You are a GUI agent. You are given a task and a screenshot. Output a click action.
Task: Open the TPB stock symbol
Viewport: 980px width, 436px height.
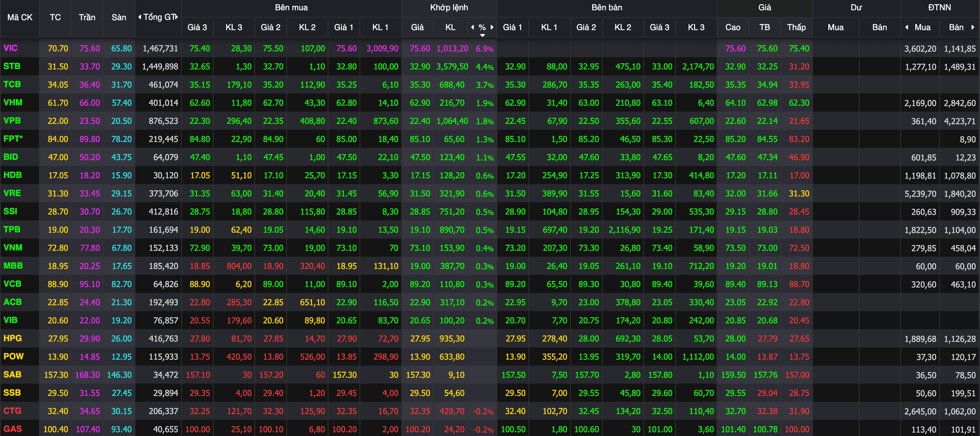(x=12, y=230)
